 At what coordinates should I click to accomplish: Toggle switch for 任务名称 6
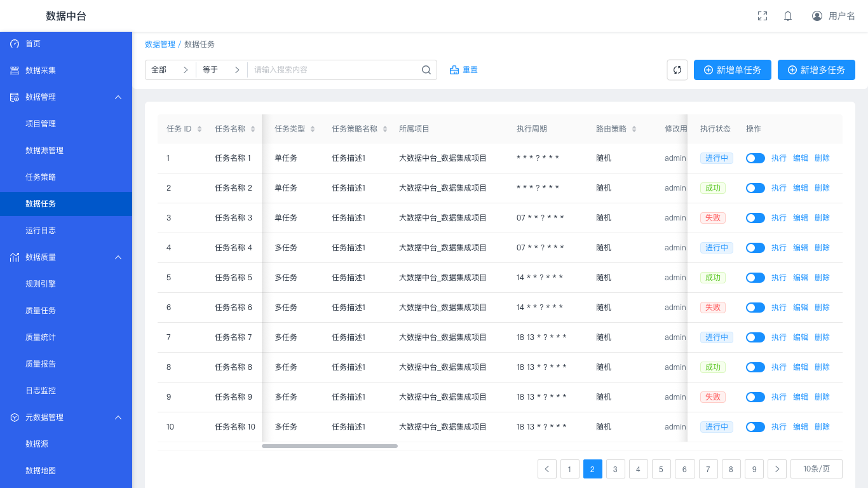click(x=756, y=308)
